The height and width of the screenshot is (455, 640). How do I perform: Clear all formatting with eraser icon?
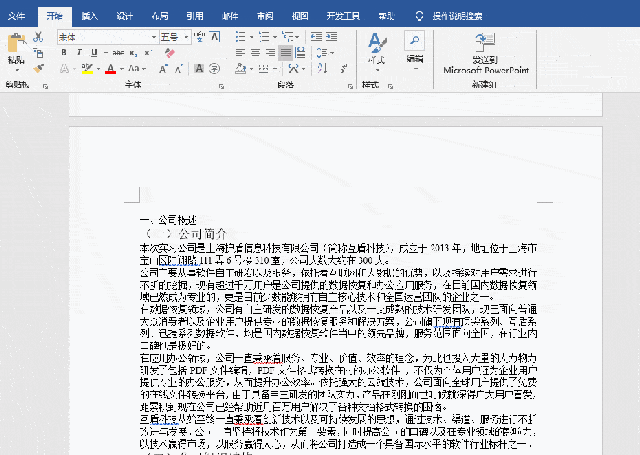coord(169,53)
